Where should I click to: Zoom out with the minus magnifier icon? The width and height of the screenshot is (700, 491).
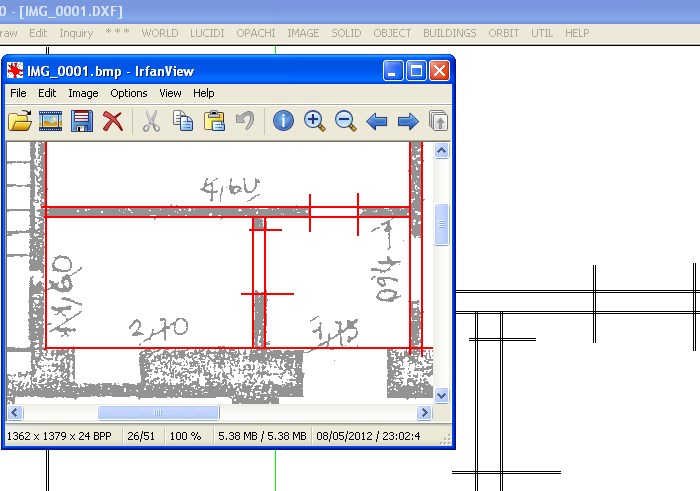(x=346, y=121)
